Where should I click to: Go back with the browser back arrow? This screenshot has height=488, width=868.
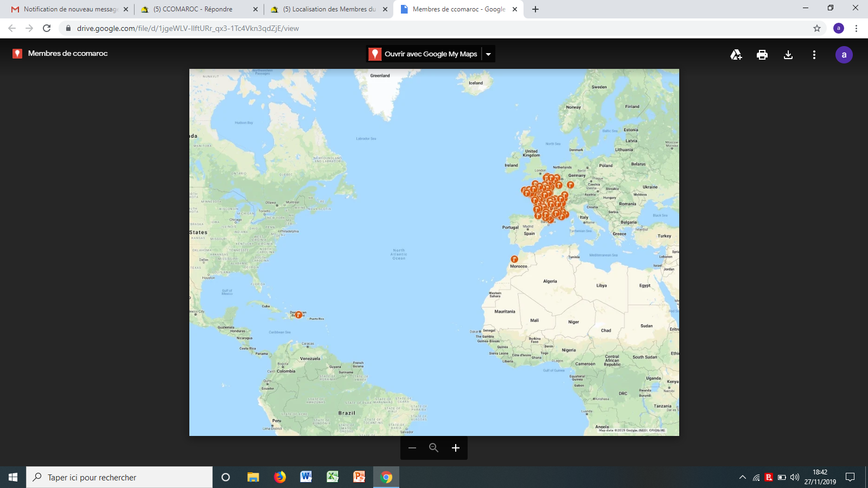tap(12, 28)
